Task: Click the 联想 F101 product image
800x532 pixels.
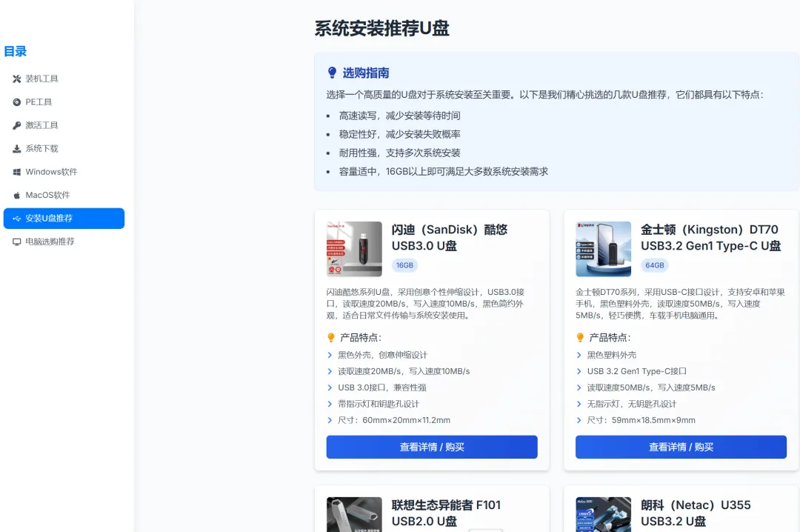Action: click(x=354, y=515)
